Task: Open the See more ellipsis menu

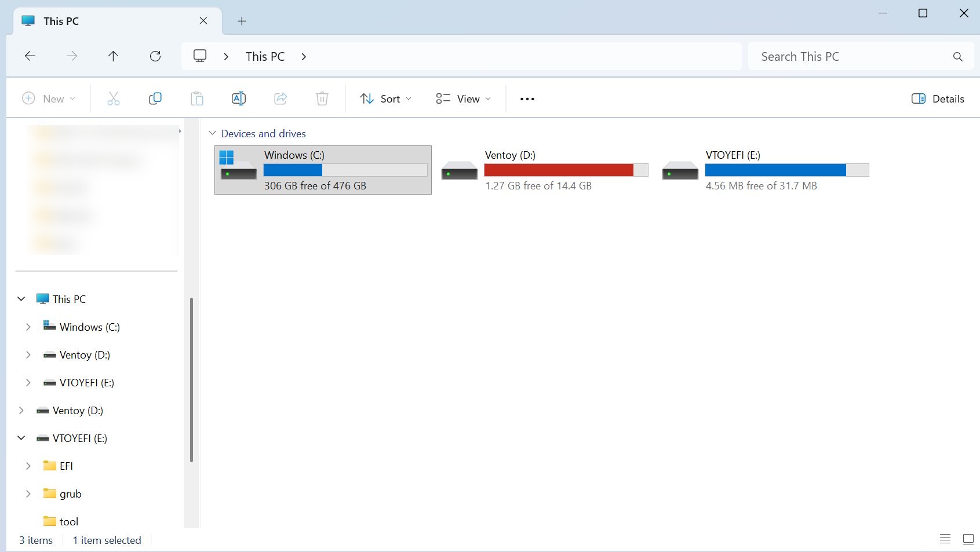Action: pyautogui.click(x=527, y=99)
